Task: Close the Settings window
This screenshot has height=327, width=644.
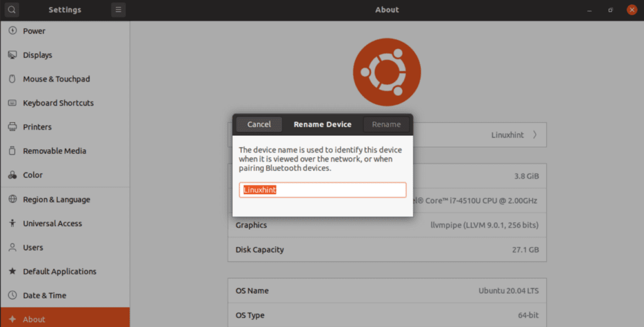Action: pyautogui.click(x=632, y=10)
